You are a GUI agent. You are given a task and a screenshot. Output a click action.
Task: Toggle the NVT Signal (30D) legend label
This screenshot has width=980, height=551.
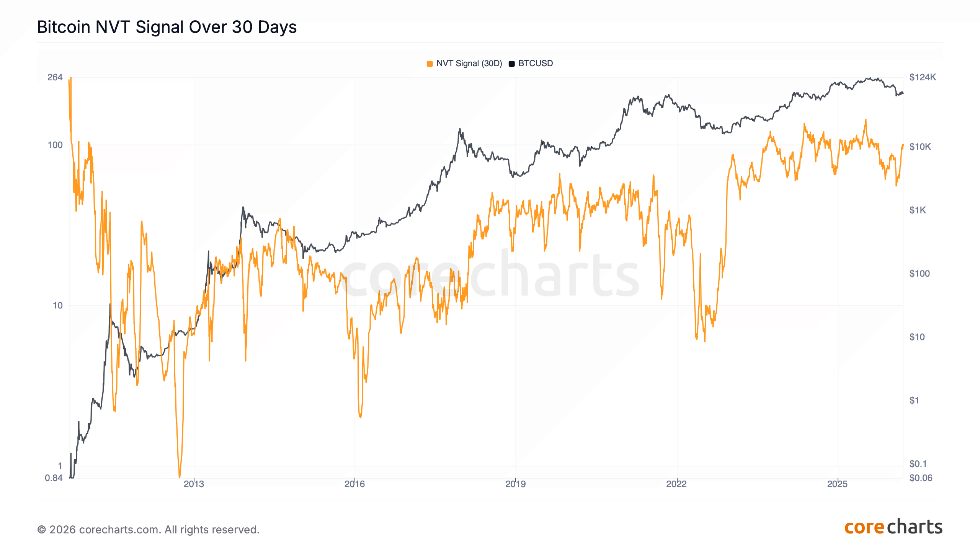tap(469, 64)
